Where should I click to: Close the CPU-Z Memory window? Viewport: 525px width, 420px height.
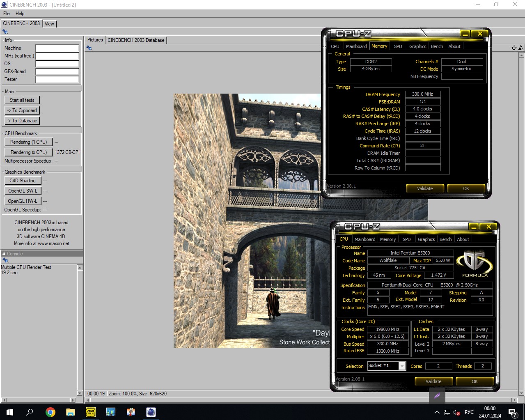(x=479, y=34)
